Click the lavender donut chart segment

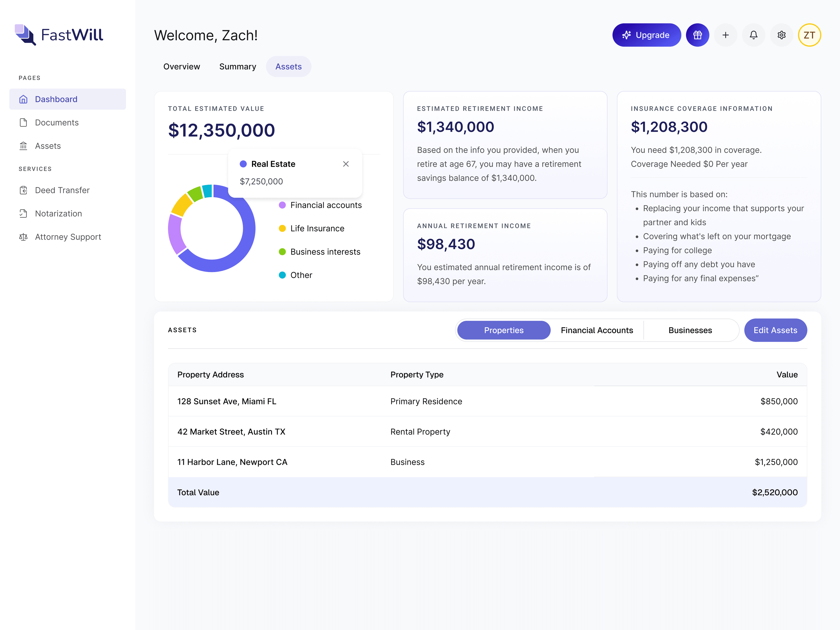click(x=175, y=234)
